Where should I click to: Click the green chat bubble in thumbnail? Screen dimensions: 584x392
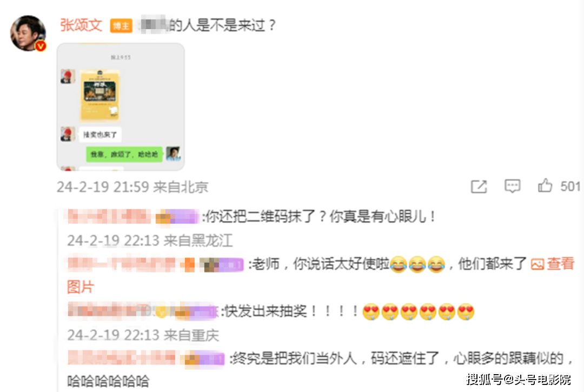pyautogui.click(x=124, y=154)
